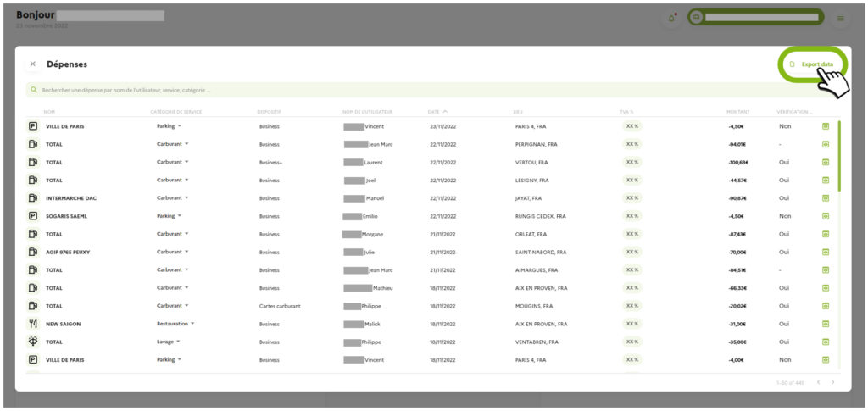Screen dimensions: 868x411
Task: View details eye icon for -94,01€ expense
Action: tap(825, 144)
